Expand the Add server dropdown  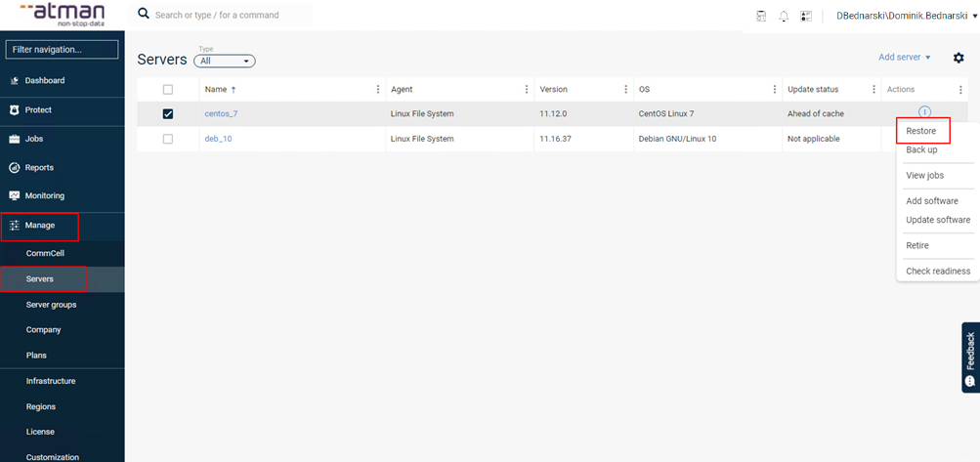click(905, 57)
